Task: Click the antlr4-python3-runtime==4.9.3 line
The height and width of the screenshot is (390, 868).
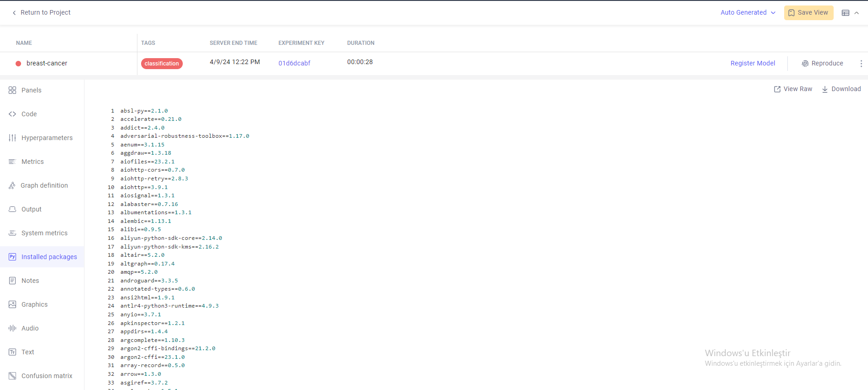Action: 169,306
